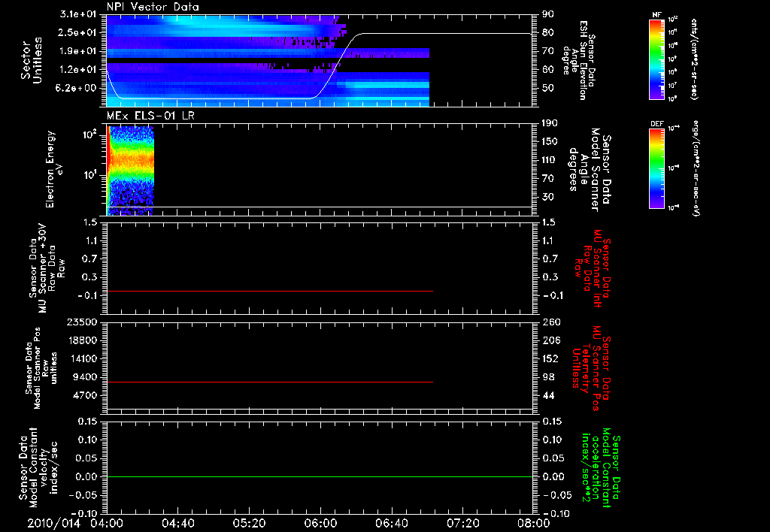Click the "ergs/(cm**2-sr-sec-eV)" units label
The width and height of the screenshot is (770, 532).
tap(695, 168)
